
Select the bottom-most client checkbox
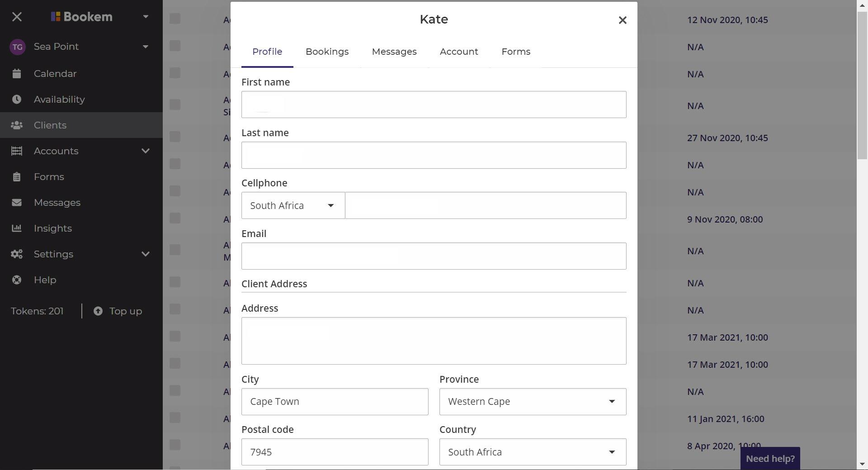coord(175,445)
